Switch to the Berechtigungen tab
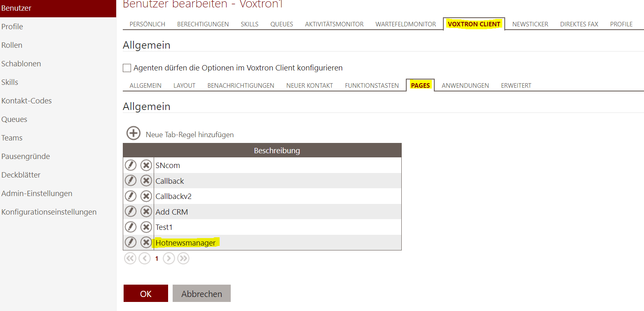This screenshot has width=644, height=311. [203, 24]
